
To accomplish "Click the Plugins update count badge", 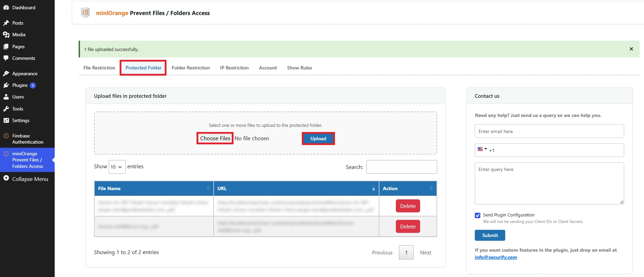I will click(x=32, y=85).
